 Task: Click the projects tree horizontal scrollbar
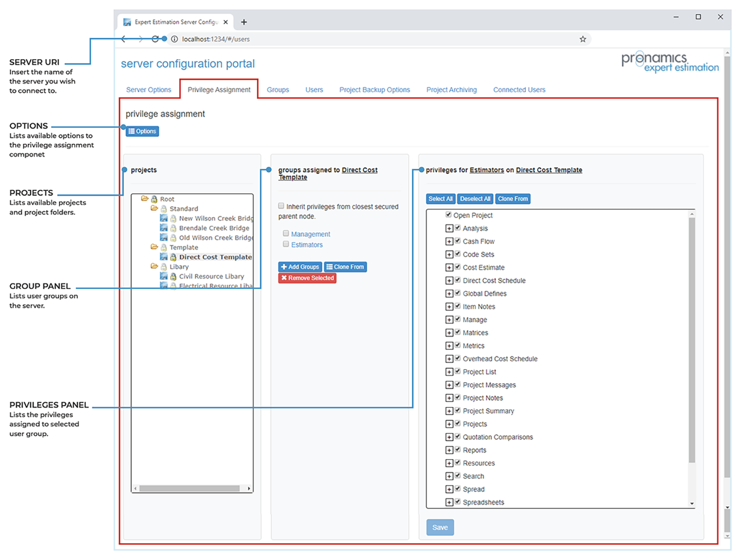pos(189,488)
